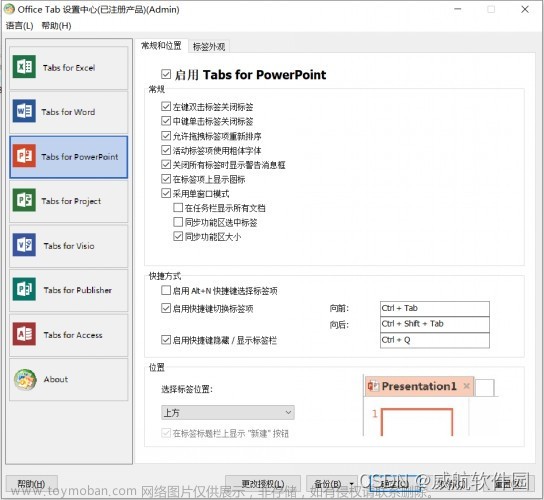544x500 pixels.
Task: Open the 语言(L) menu
Action: tap(19, 26)
